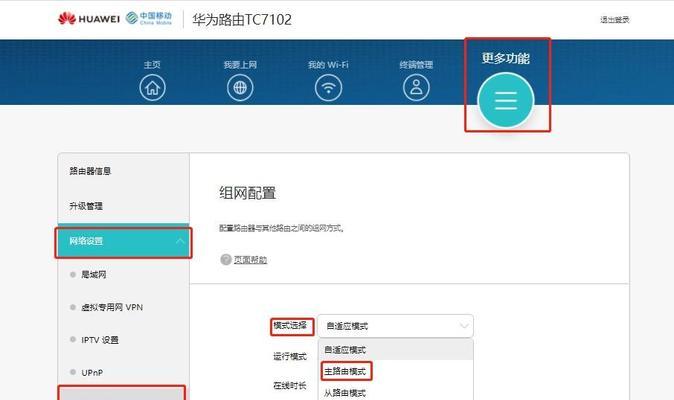The height and width of the screenshot is (400, 674).
Task: Open 虚拟专用网 VPN sidebar item
Action: 112,307
